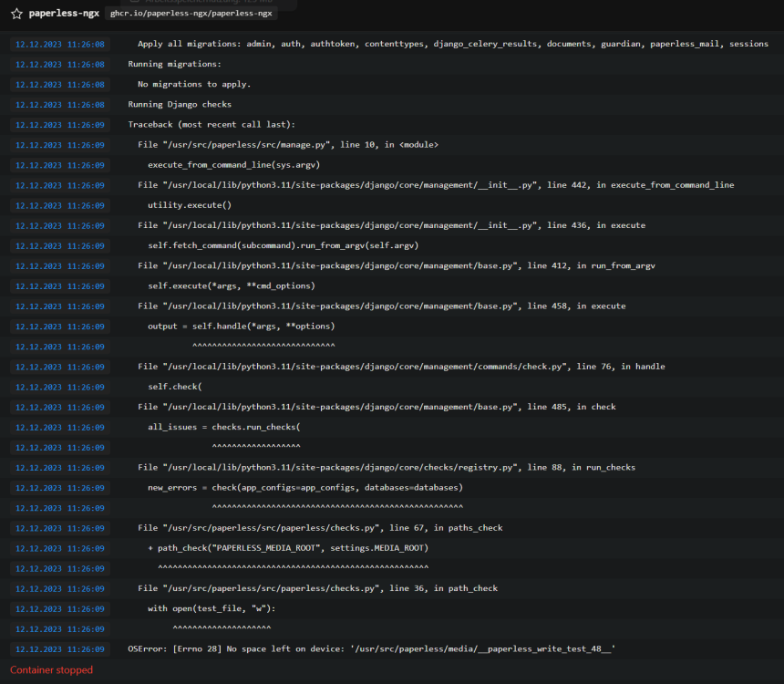The image size is (784, 684).
Task: Click the star icon beside paperless-ngx
Action: click(x=16, y=14)
